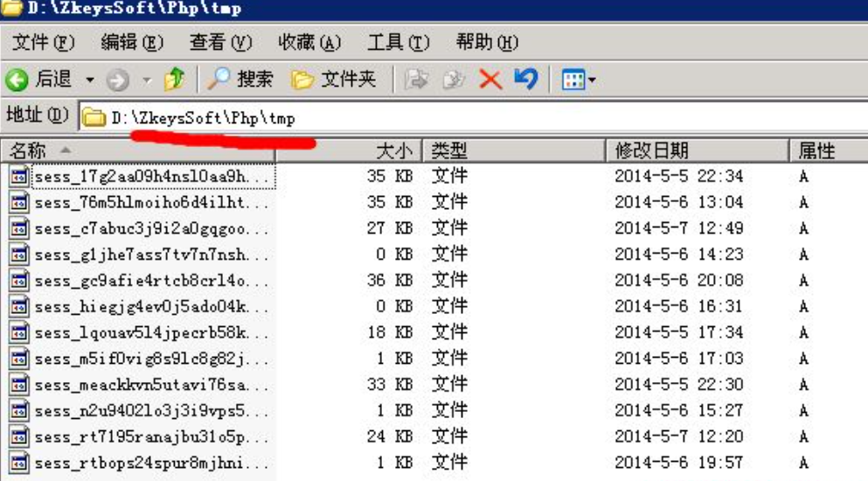Open the Favorites (收藏) menu
This screenshot has height=481, width=868.
309,42
